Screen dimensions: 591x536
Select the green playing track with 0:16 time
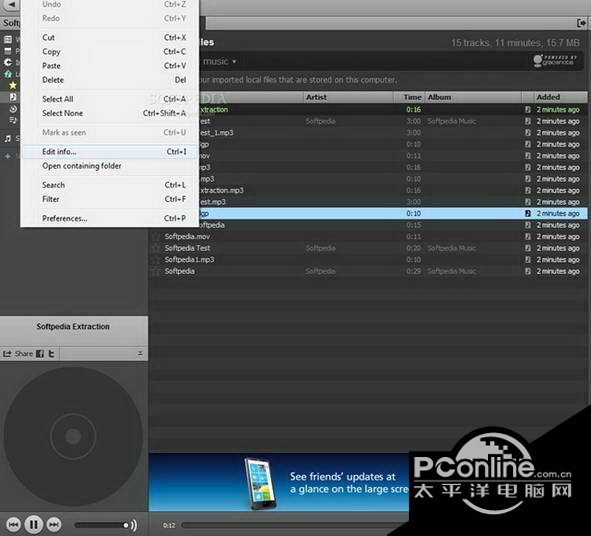(x=393, y=110)
